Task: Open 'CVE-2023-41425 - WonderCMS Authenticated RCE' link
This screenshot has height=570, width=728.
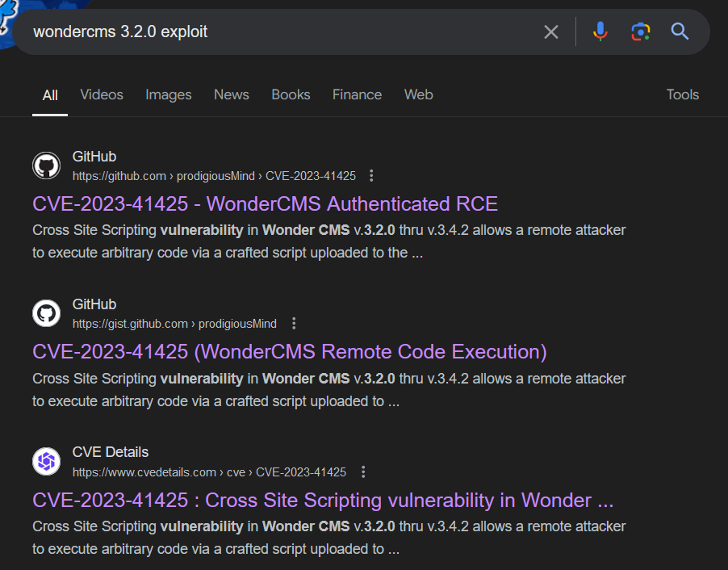Action: click(265, 204)
